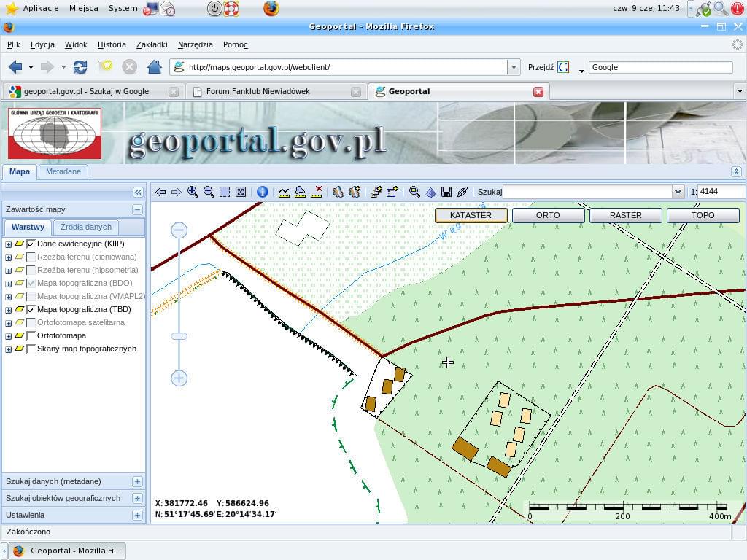Click the full extent view icon
The height and width of the screenshot is (560, 747).
(x=241, y=192)
